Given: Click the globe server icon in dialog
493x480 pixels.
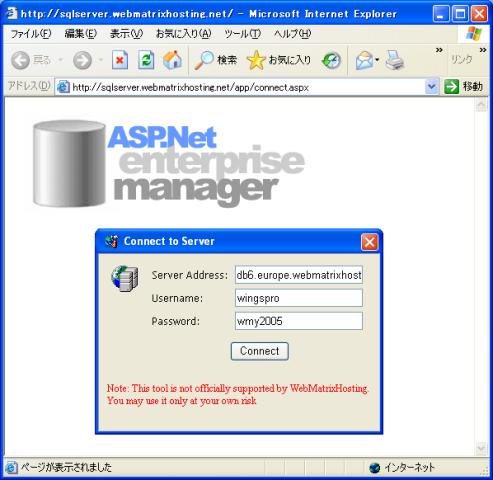Looking at the screenshot, I should coord(125,278).
